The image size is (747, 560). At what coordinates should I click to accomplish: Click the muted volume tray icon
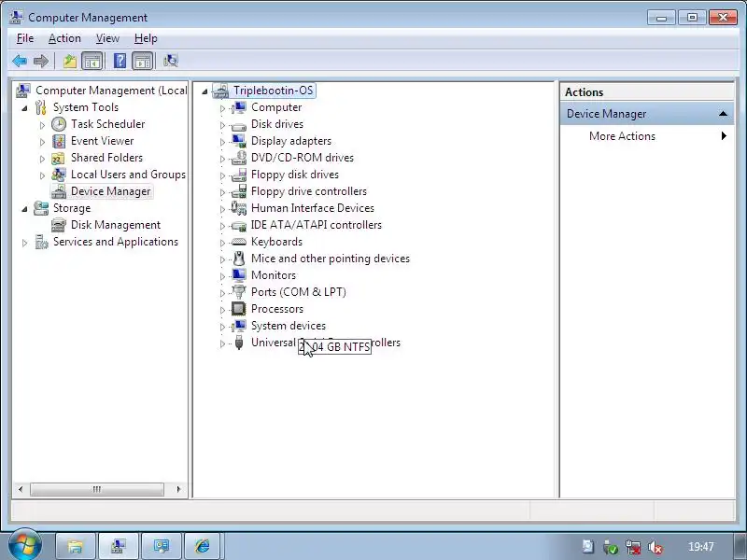pos(655,547)
